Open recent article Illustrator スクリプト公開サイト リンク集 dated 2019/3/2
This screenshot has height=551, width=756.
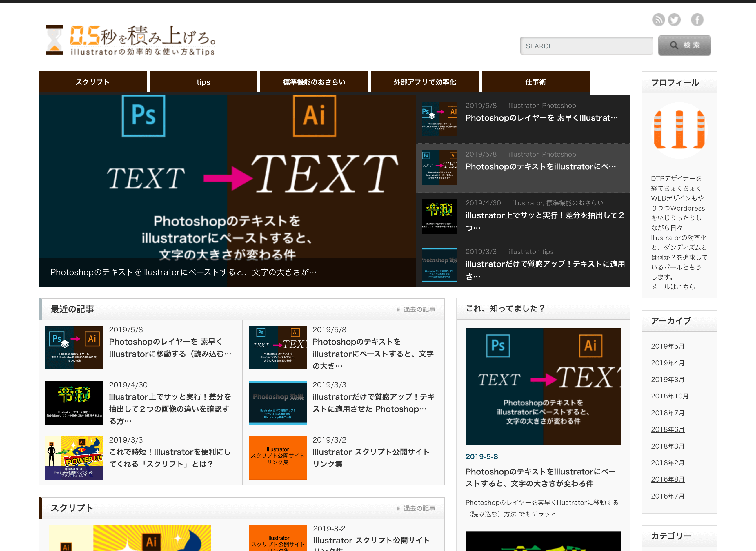[371, 458]
